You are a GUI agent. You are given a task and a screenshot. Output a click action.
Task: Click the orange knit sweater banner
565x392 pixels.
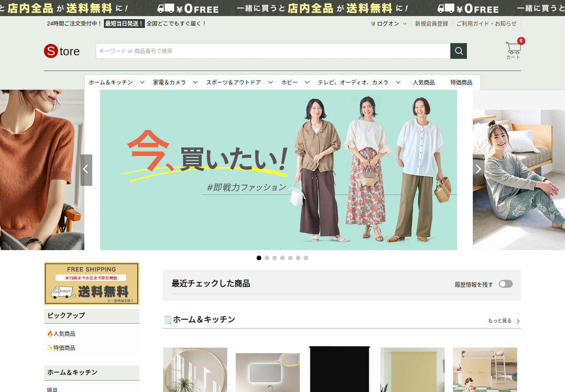(42, 170)
